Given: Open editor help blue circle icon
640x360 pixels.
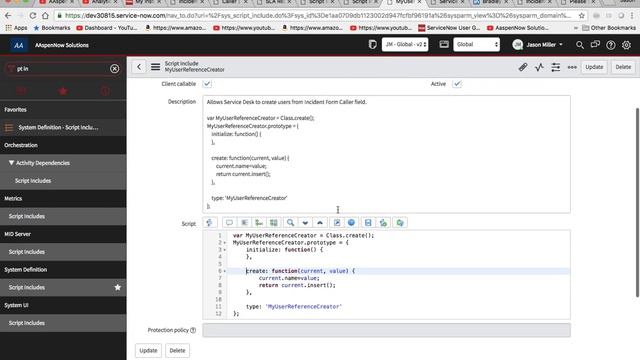Looking at the screenshot, I should point(351,222).
